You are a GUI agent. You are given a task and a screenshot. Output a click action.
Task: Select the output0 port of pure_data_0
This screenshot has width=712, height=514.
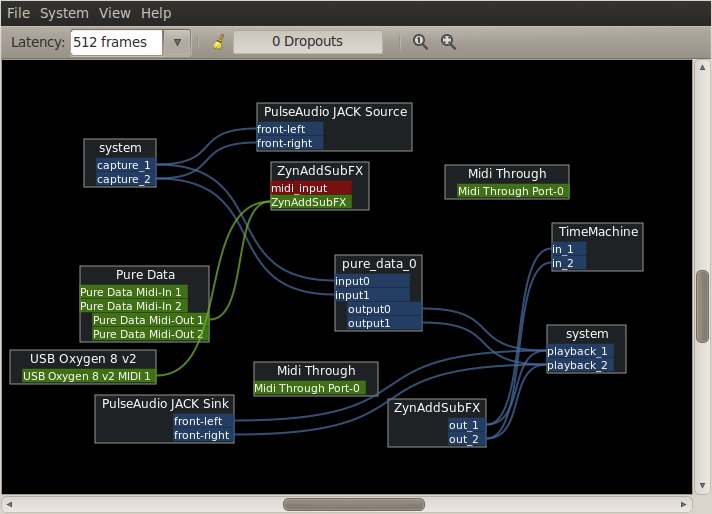[x=384, y=310]
